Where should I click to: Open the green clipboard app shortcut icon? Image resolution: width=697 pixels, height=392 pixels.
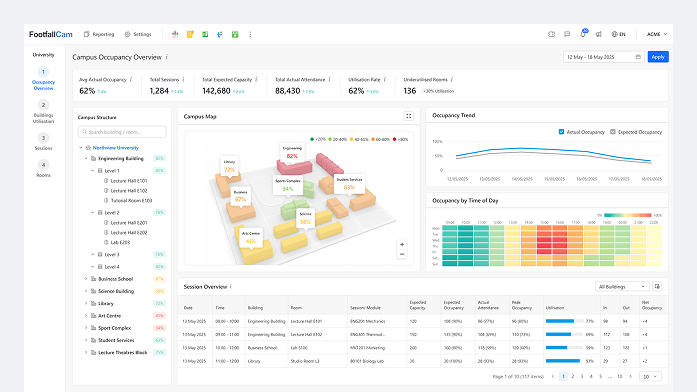click(x=235, y=34)
